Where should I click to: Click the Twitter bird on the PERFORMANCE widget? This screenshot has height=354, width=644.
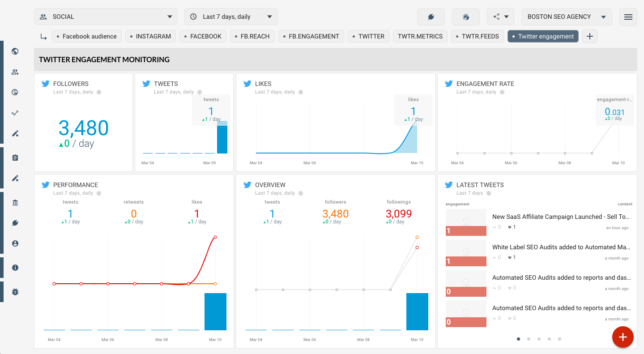point(45,184)
